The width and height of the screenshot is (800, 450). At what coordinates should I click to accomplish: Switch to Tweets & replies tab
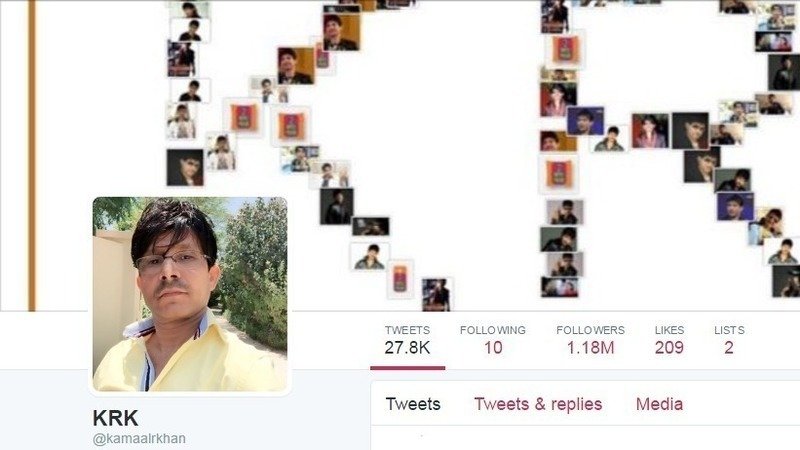point(538,404)
